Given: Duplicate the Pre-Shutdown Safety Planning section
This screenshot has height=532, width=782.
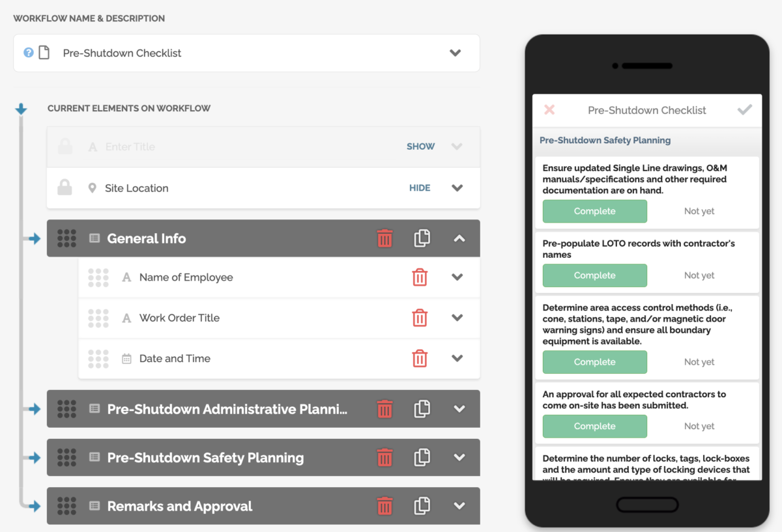Looking at the screenshot, I should [x=422, y=457].
